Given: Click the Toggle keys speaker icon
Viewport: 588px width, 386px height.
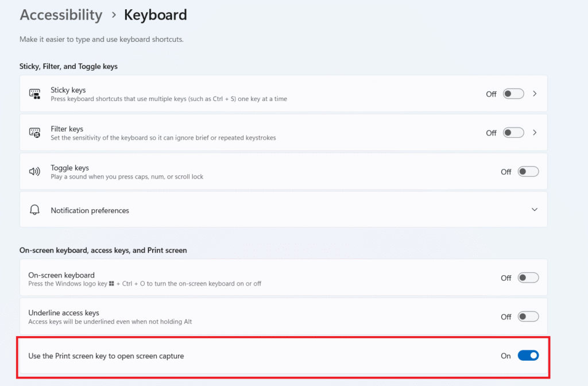Looking at the screenshot, I should click(x=34, y=172).
